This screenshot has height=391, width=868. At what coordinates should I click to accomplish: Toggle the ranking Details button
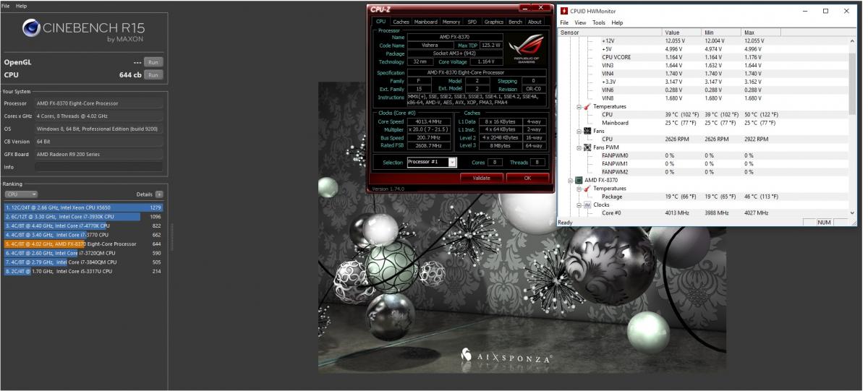[159, 194]
